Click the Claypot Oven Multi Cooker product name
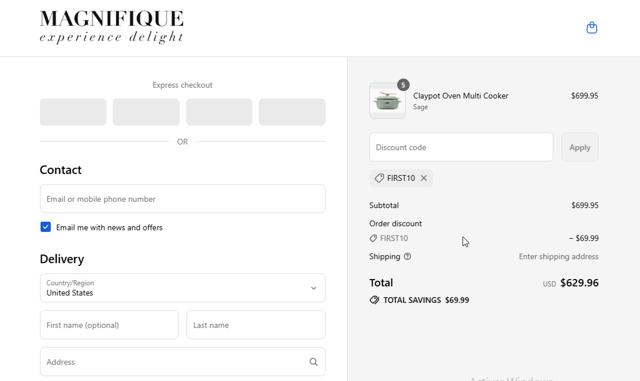 pos(460,96)
